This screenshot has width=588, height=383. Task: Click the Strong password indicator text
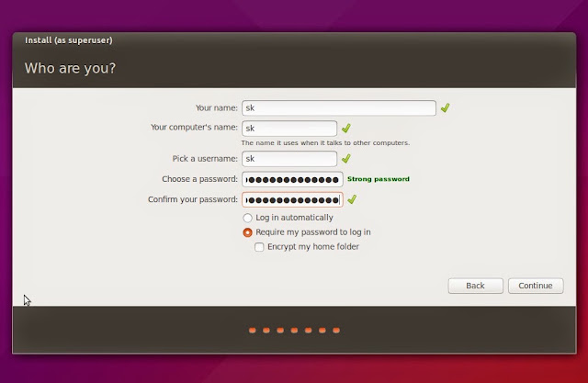click(379, 179)
